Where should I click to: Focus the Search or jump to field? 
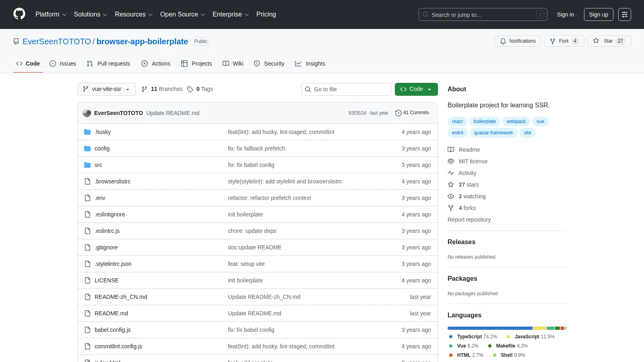pyautogui.click(x=483, y=14)
